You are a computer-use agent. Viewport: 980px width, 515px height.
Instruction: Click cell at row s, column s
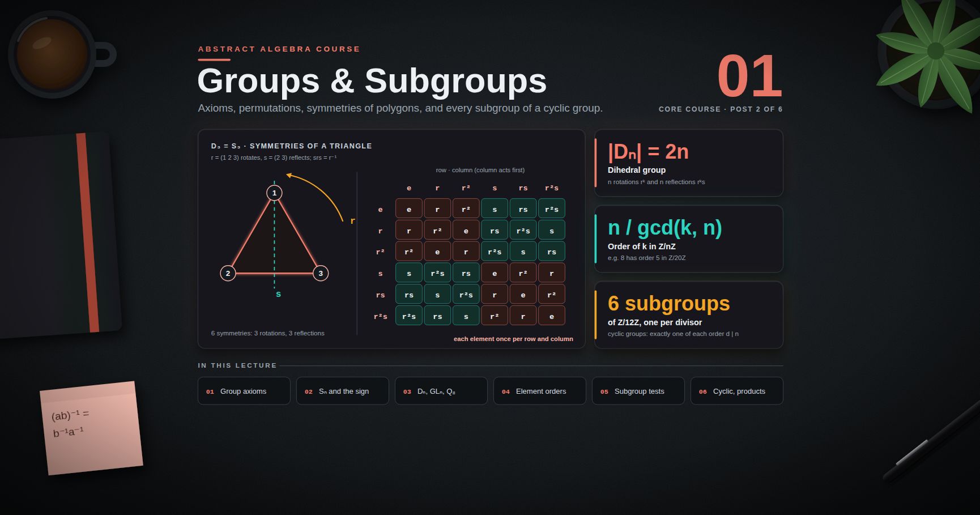tap(495, 273)
